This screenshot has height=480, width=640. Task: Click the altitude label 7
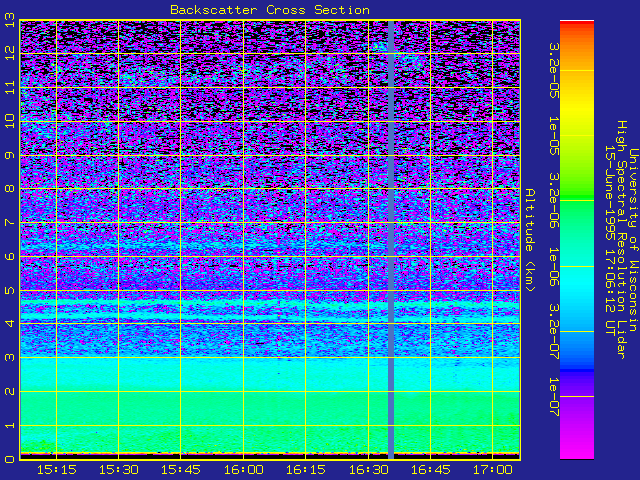[10, 222]
